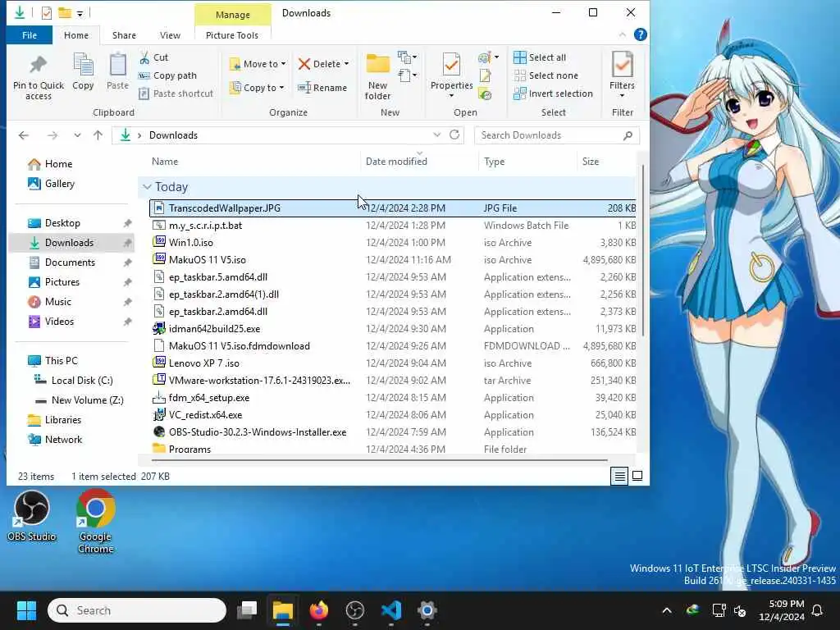Click Invert selection
Image resolution: width=840 pixels, height=630 pixels.
pos(554,94)
